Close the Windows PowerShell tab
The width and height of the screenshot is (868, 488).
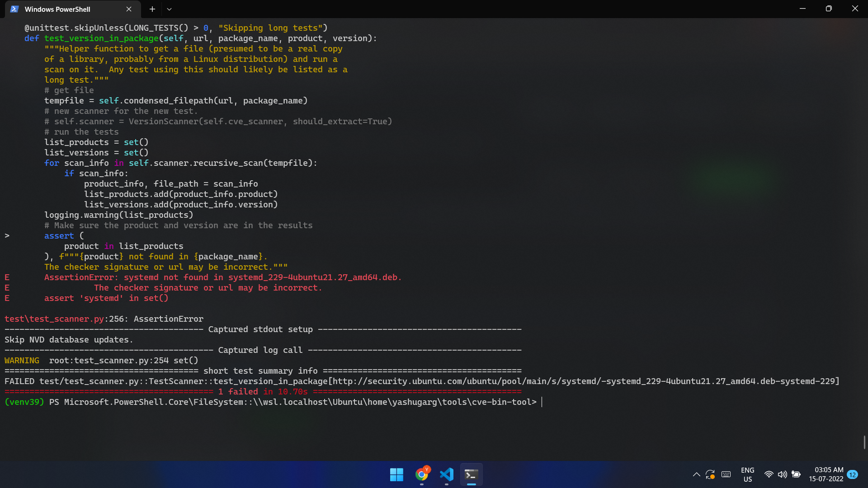(129, 9)
